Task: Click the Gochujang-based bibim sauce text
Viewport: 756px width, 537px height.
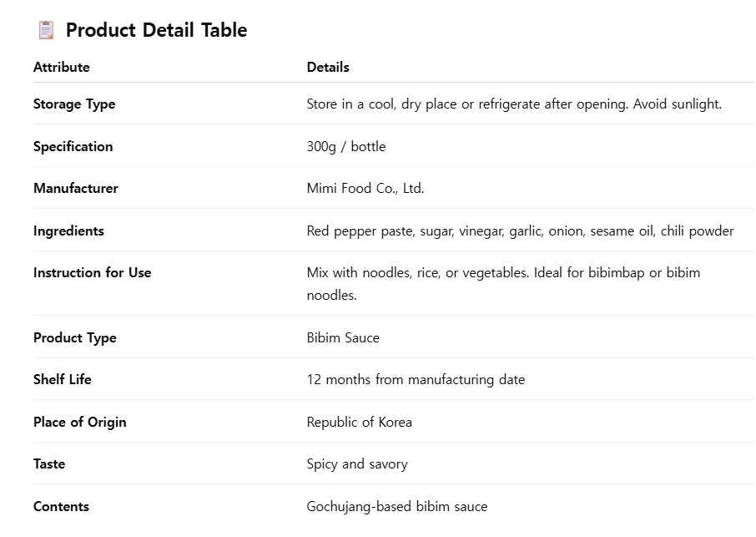Action: [397, 507]
